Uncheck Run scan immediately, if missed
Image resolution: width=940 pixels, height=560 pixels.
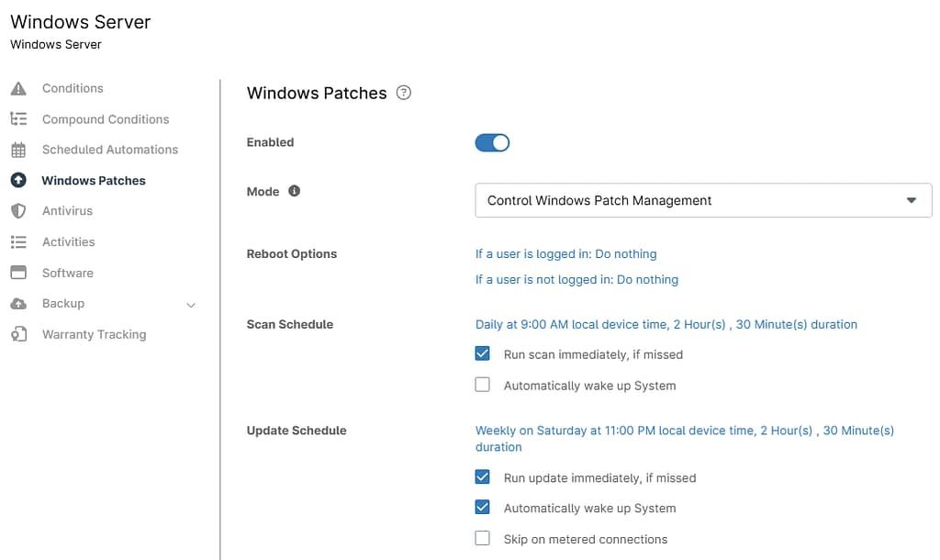482,353
